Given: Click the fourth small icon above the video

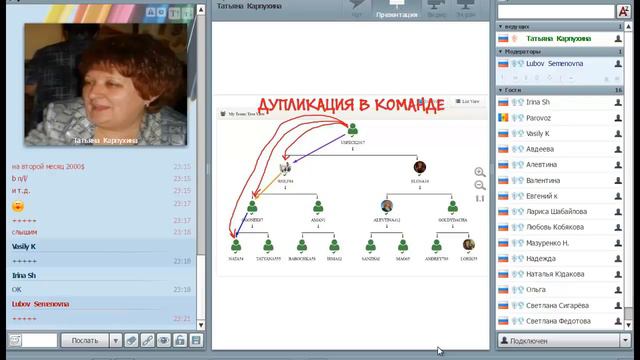Looking at the screenshot, I should point(187,13).
